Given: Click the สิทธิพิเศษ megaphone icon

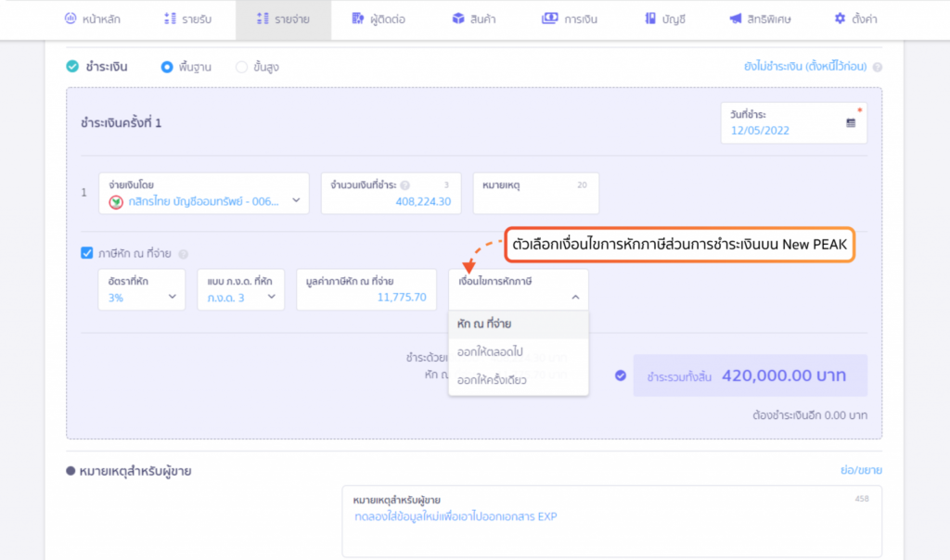Looking at the screenshot, I should point(735,19).
